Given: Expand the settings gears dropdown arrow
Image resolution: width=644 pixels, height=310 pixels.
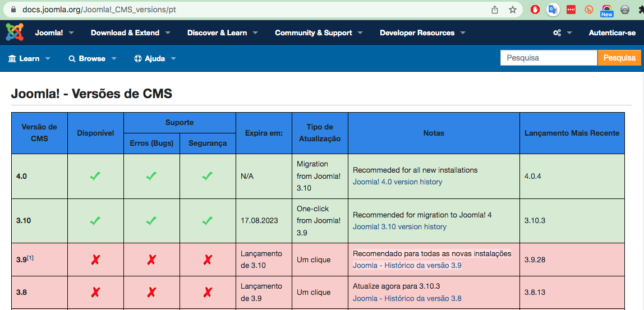Looking at the screenshot, I should pos(569,33).
